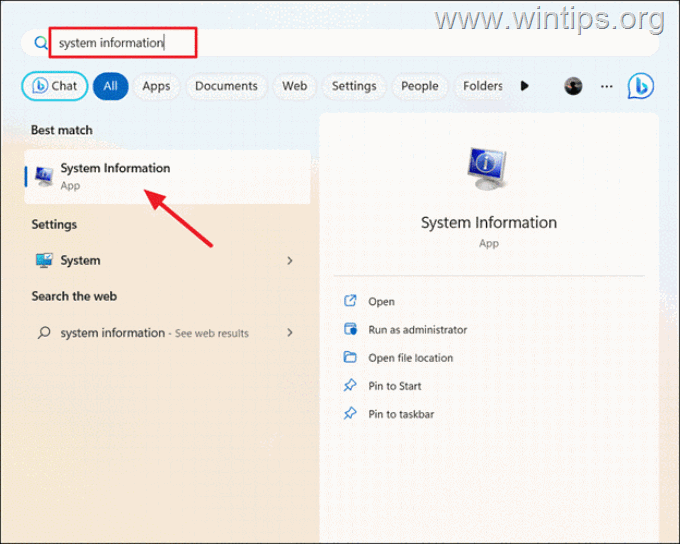The height and width of the screenshot is (544, 680).
Task: Choose Pin to Start
Action: (x=395, y=386)
